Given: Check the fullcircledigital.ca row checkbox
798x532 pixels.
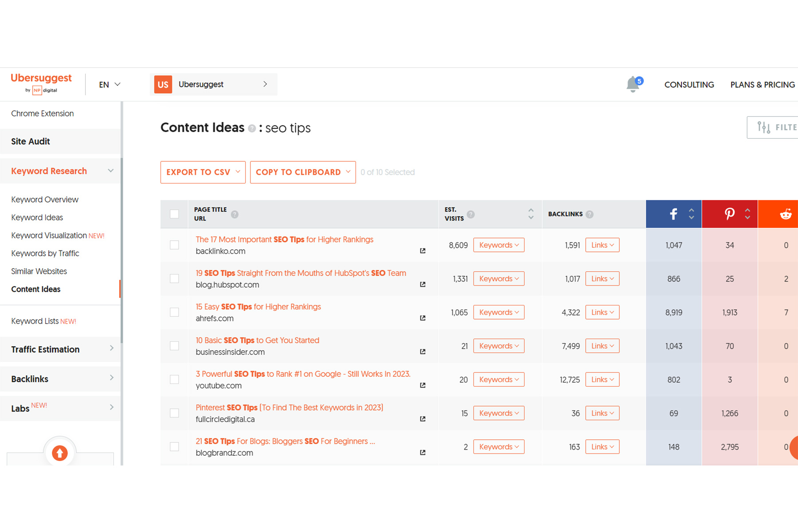Looking at the screenshot, I should click(x=174, y=413).
